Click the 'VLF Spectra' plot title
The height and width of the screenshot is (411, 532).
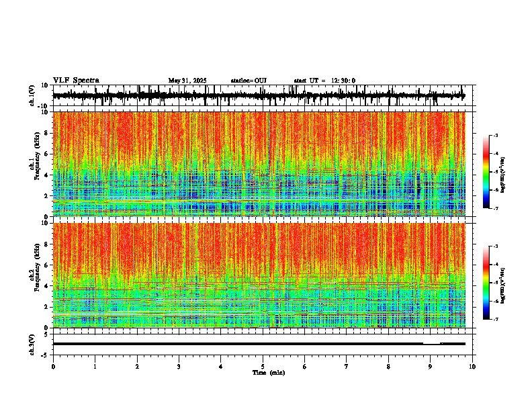pyautogui.click(x=76, y=81)
